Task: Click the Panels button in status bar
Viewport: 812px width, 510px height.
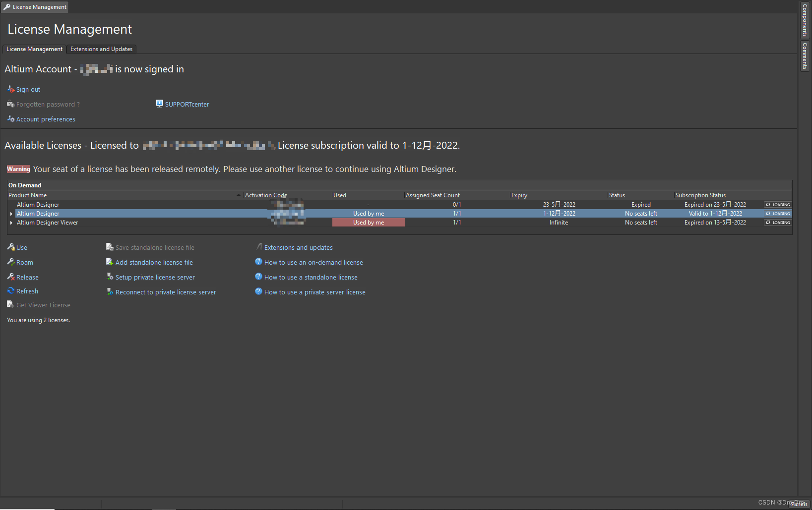Action: coord(799,504)
